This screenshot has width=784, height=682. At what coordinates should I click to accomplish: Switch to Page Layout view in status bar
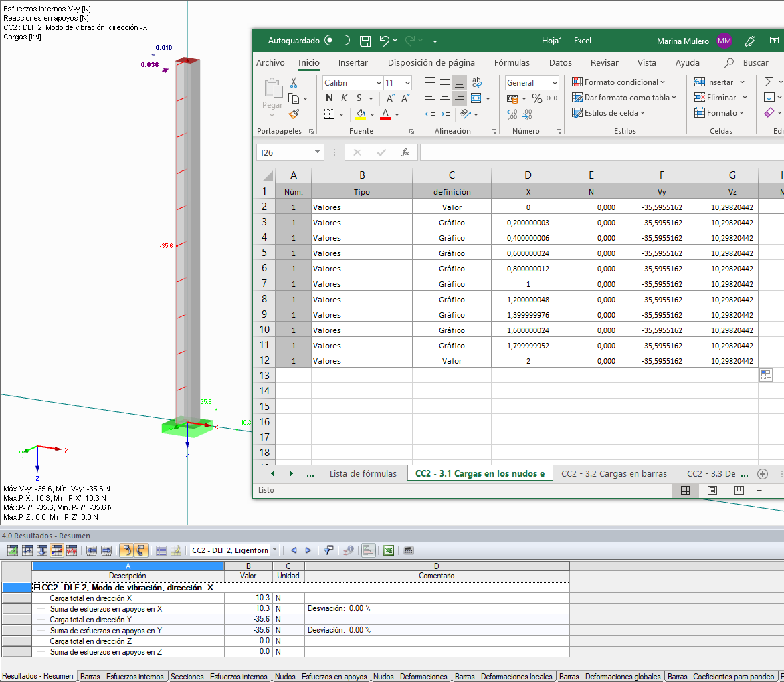click(x=712, y=490)
